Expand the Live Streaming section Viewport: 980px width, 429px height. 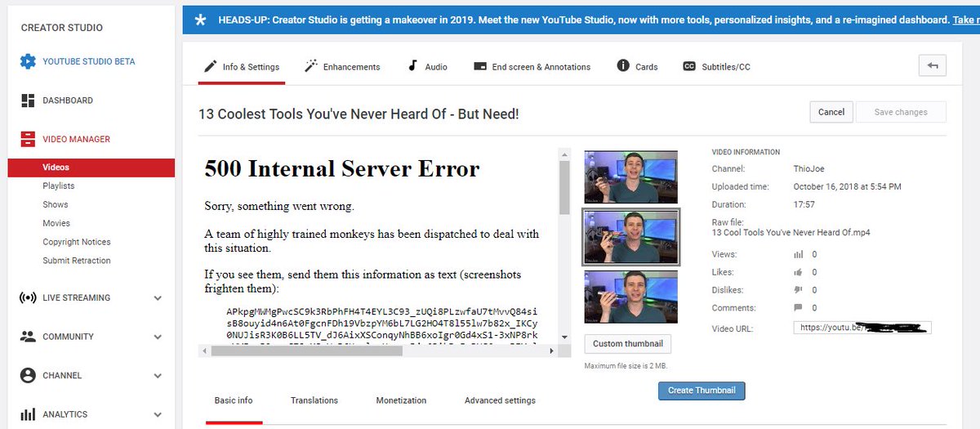158,298
